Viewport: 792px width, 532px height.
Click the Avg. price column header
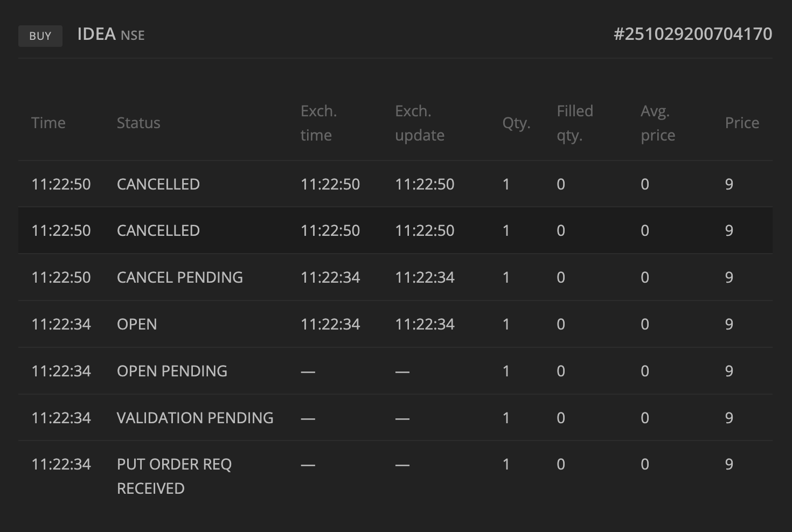click(x=658, y=123)
